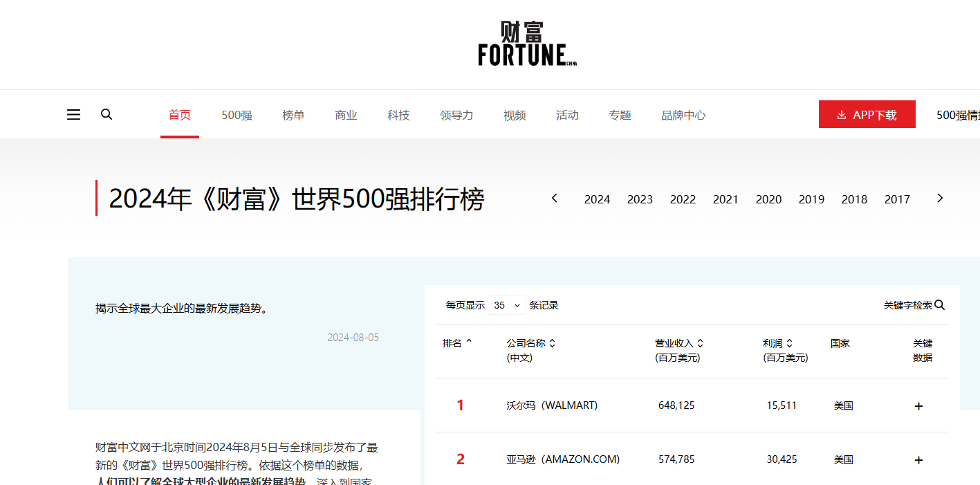Click the text 揭示全球最大企业的最新发展趋势
This screenshot has height=485, width=980.
tap(181, 309)
